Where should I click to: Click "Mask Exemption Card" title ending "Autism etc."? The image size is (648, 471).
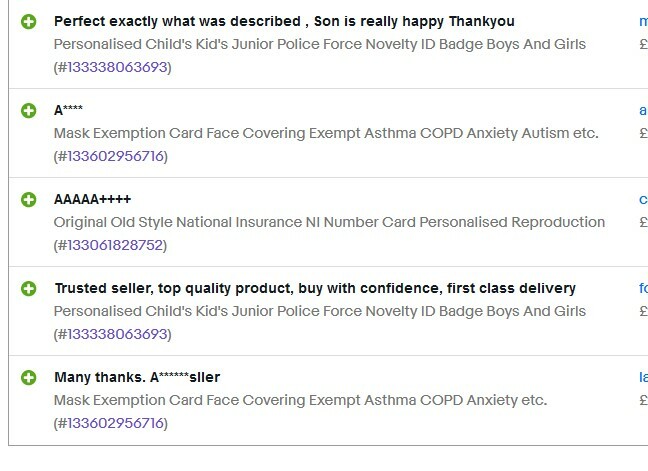point(326,133)
